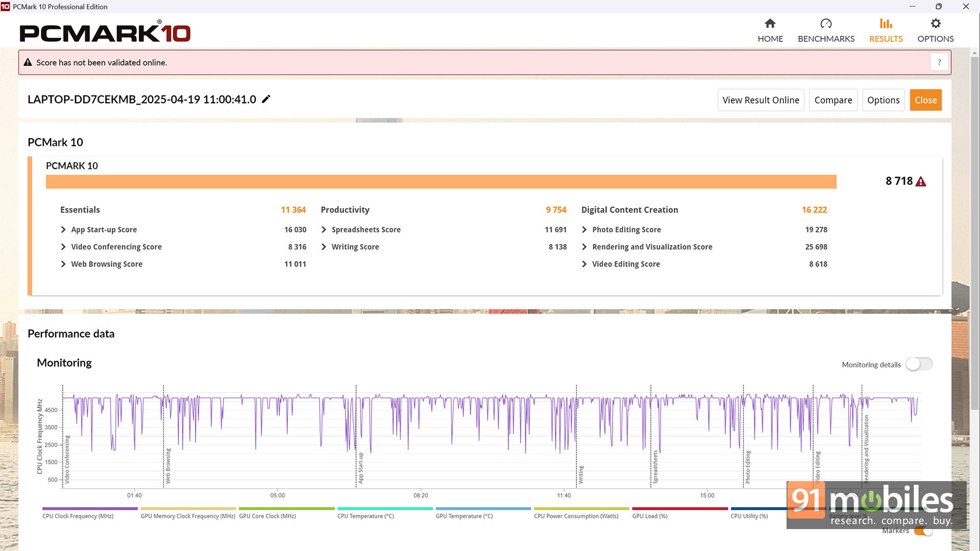Click the orange Close button
Viewport: 980px width, 551px height.
925,100
